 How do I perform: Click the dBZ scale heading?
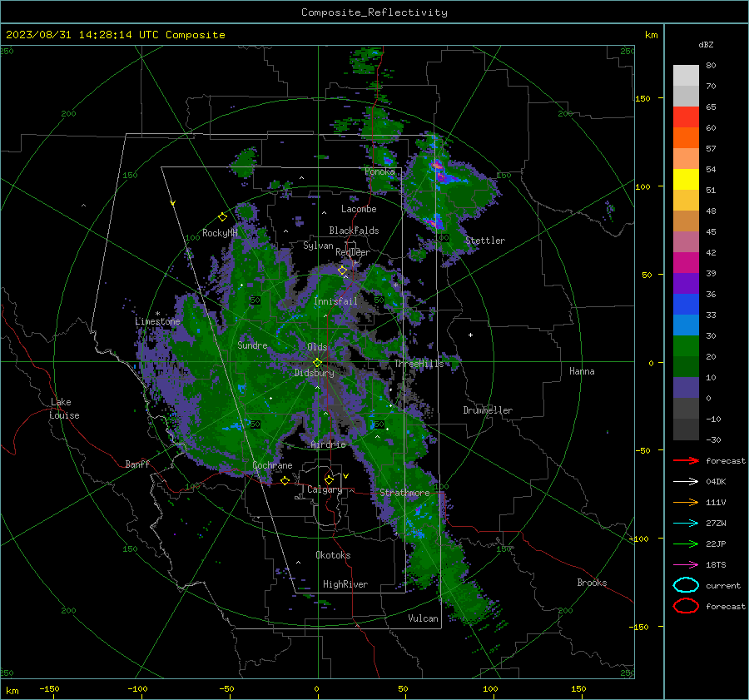[706, 44]
